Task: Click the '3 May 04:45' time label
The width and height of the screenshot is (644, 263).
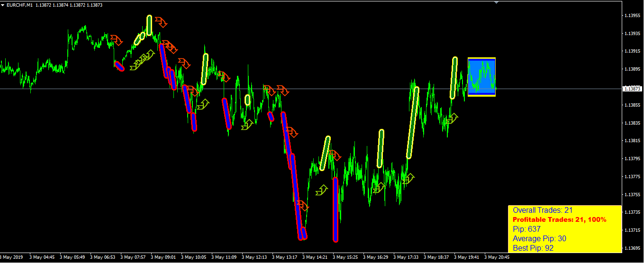Action: coord(42,257)
